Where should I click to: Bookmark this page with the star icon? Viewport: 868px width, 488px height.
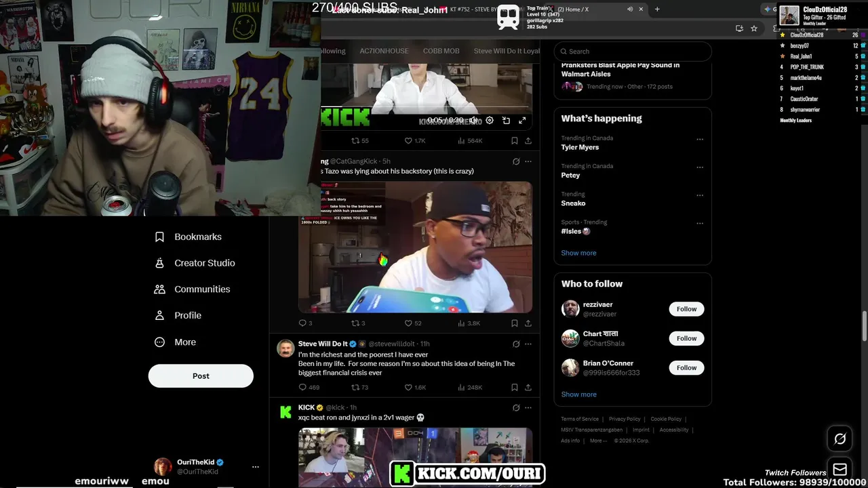coord(754,28)
